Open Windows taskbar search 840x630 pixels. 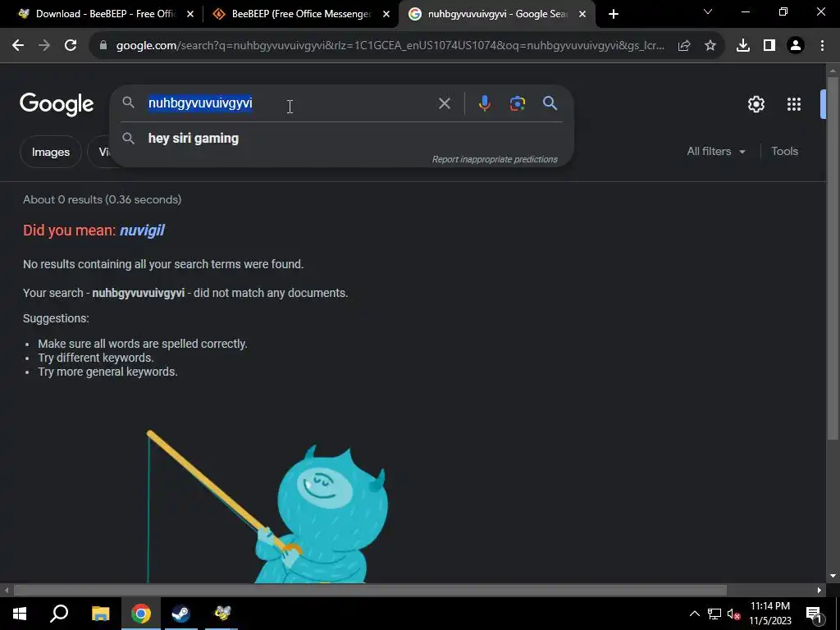(x=59, y=614)
